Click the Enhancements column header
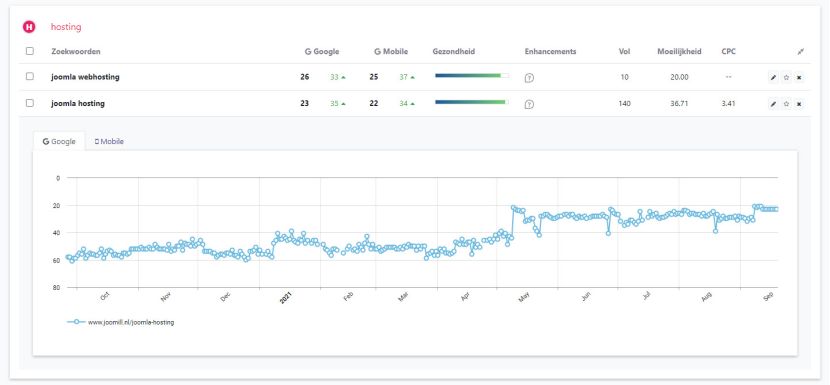The height and width of the screenshot is (385, 830). 551,51
